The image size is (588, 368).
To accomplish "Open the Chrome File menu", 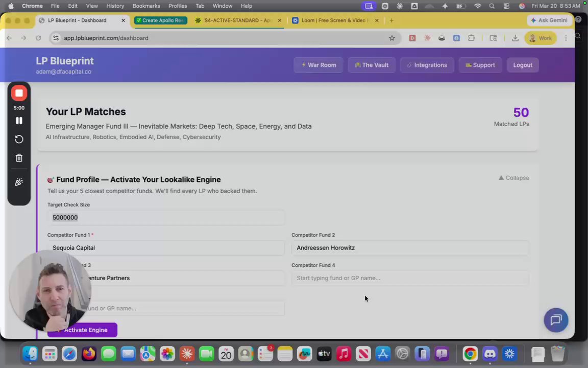I will pyautogui.click(x=55, y=6).
